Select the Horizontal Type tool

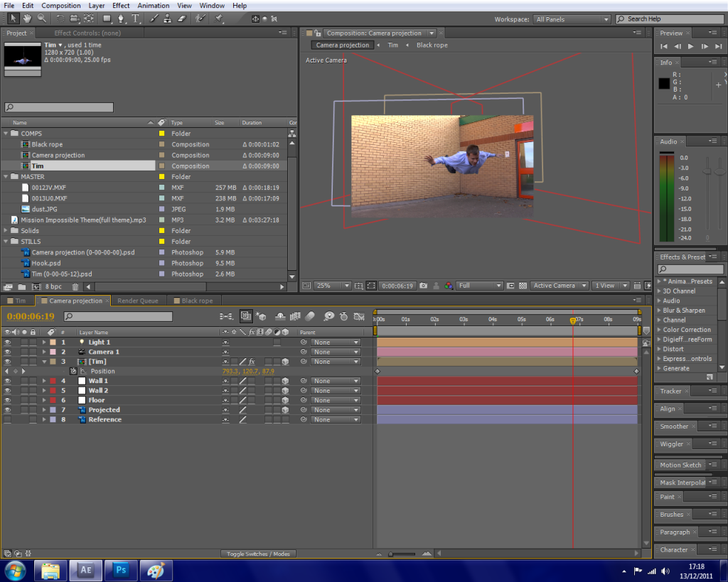coord(136,18)
